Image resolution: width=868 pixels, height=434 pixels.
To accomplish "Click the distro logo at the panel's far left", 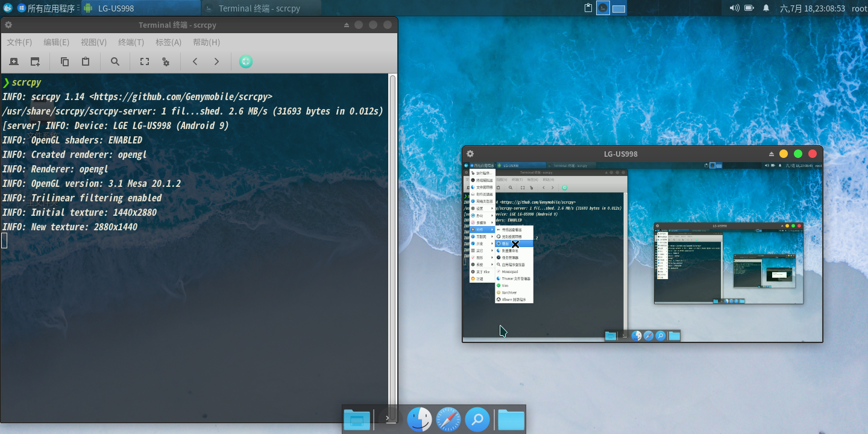I will [8, 8].
